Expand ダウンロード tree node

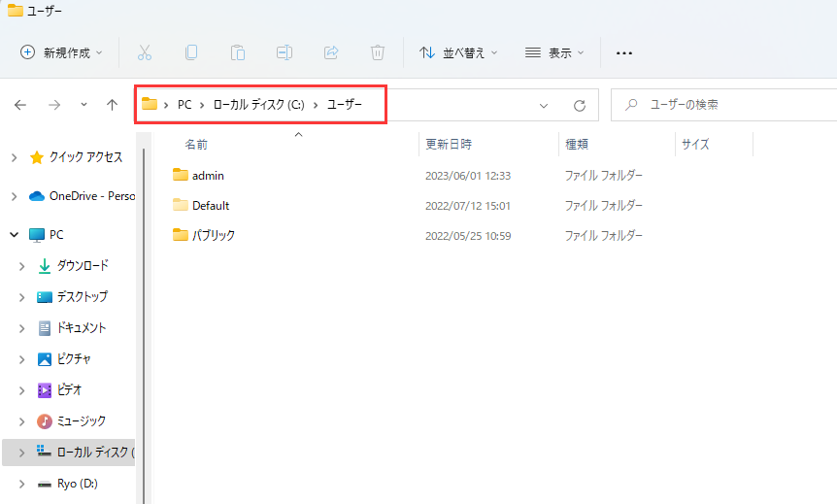(22, 266)
